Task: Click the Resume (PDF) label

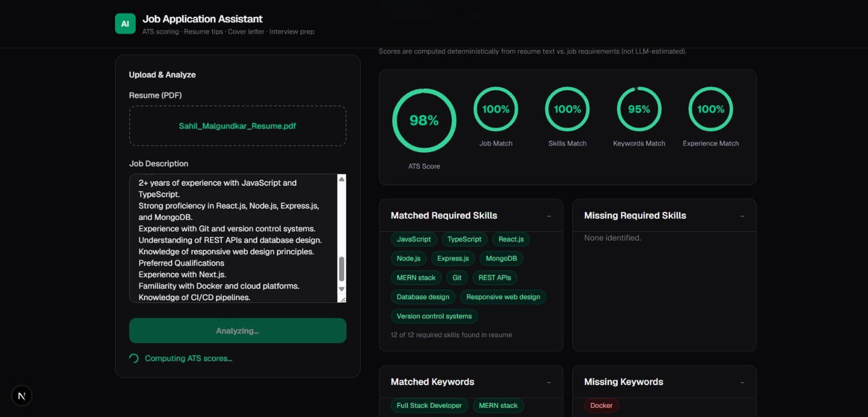Action: coord(155,96)
